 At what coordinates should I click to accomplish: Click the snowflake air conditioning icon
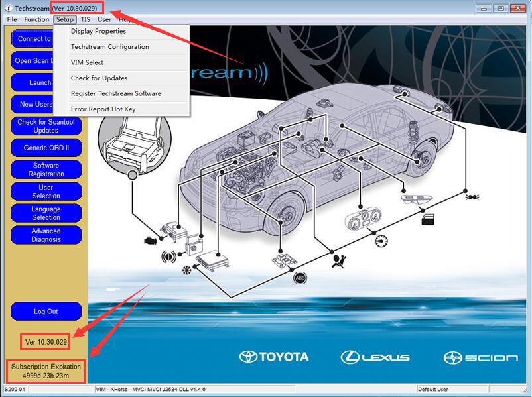tap(186, 270)
